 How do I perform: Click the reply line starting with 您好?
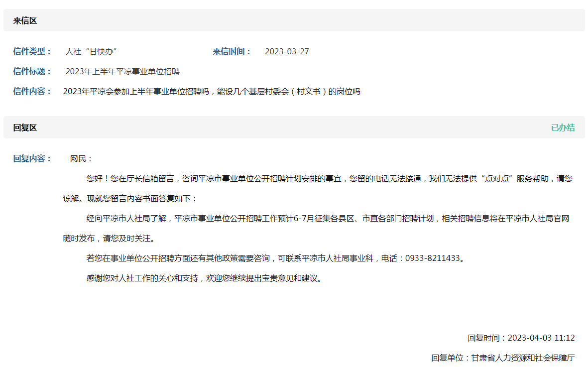pyautogui.click(x=329, y=178)
